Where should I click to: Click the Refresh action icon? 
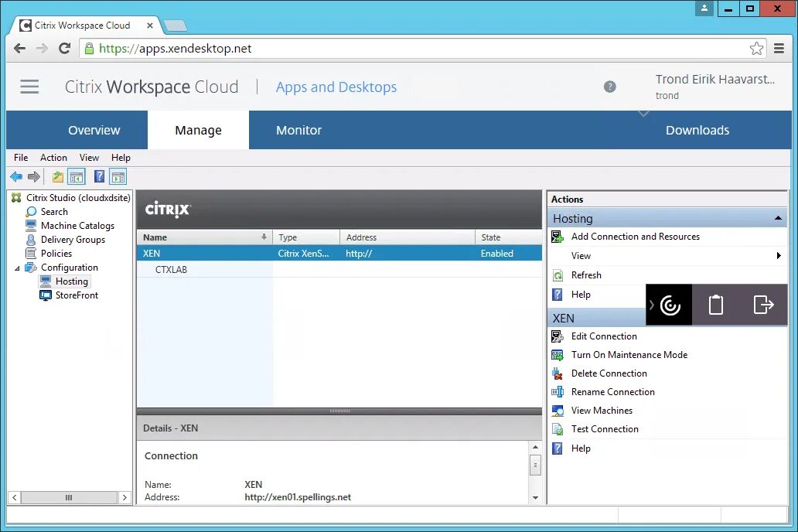tap(558, 275)
